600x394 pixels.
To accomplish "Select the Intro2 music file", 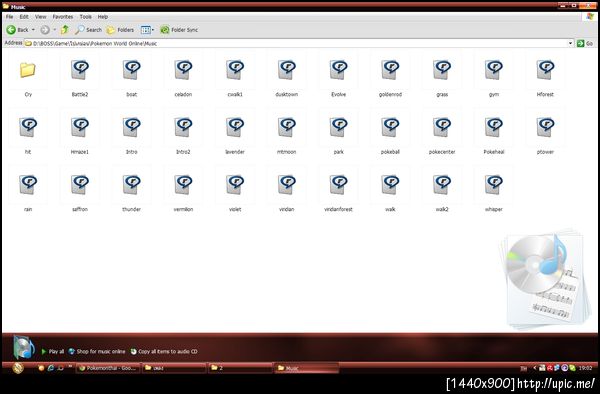I will tap(183, 128).
